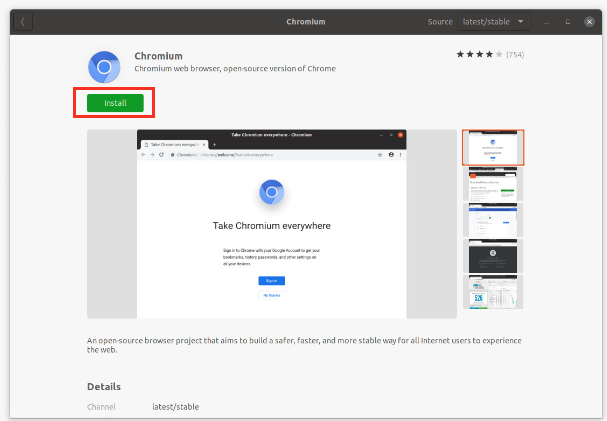
Task: Click the Details section heading
Action: tap(104, 387)
